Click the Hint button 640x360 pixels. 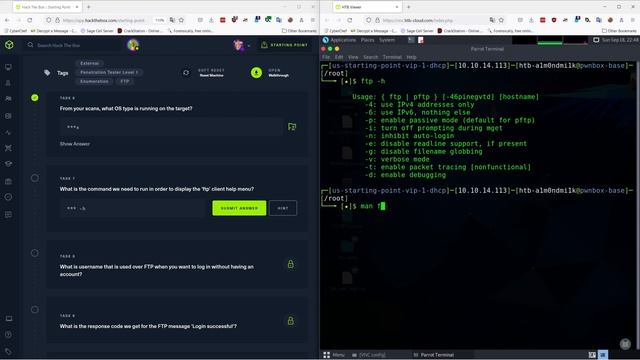point(283,208)
